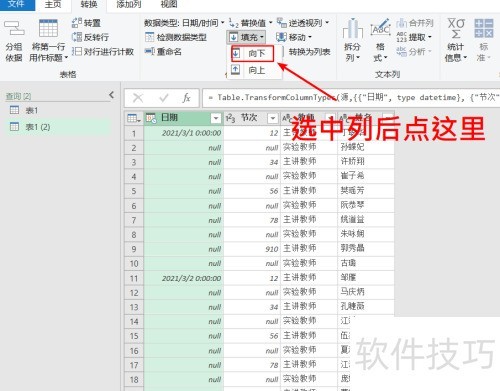Click the 转置 button
Image resolution: width=500 pixels, height=391 pixels.
pyautogui.click(x=86, y=23)
